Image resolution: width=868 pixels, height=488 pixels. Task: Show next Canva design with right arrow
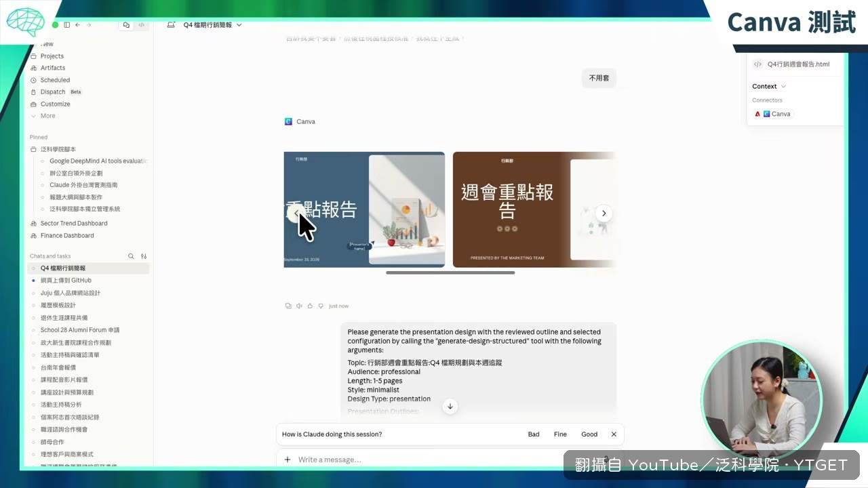(604, 213)
